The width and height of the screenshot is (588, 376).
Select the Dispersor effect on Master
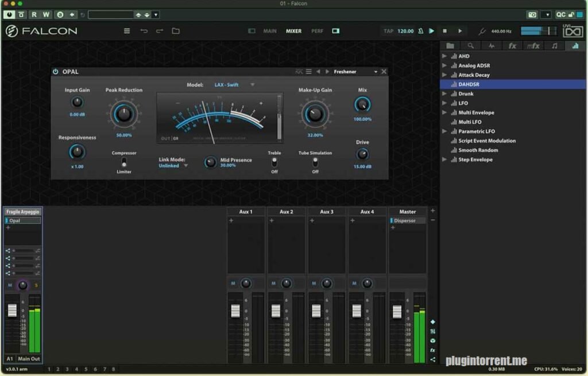(407, 221)
